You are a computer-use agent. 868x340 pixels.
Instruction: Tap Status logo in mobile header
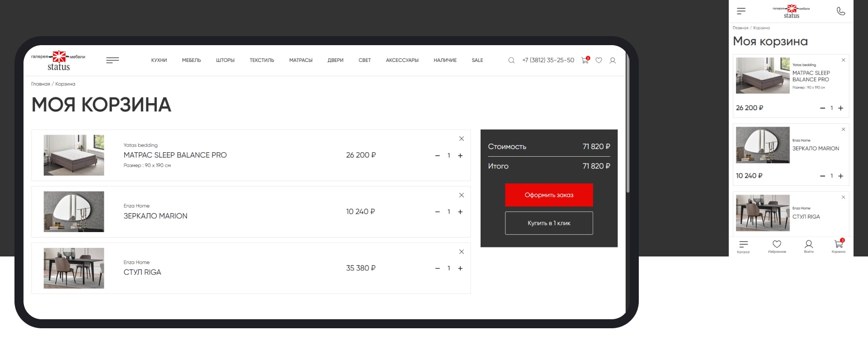pyautogui.click(x=791, y=11)
